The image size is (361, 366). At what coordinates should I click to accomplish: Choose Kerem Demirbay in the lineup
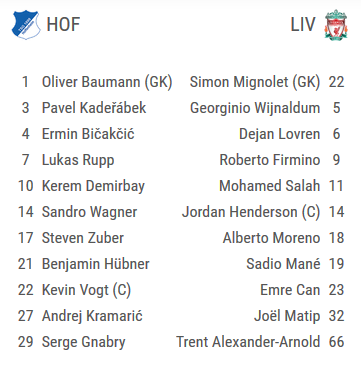(x=93, y=186)
